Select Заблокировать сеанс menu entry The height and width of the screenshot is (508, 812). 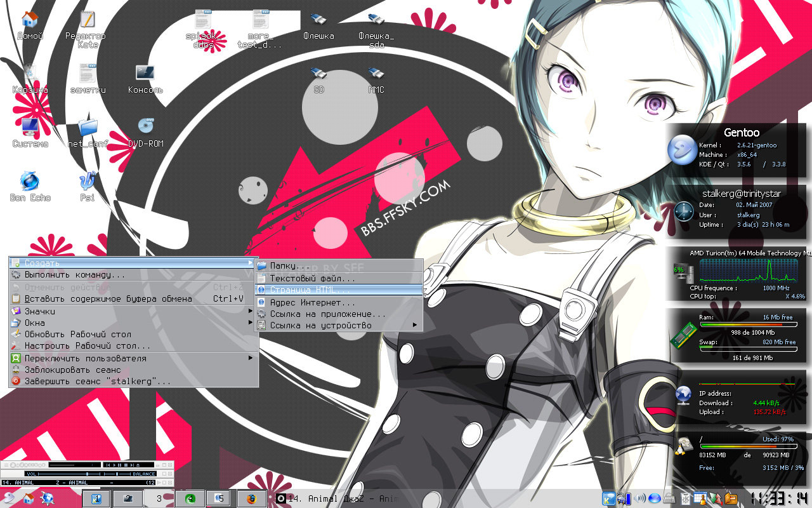[133, 370]
